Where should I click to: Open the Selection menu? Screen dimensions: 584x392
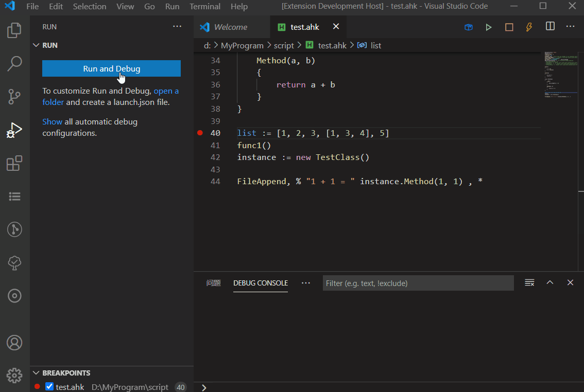click(x=90, y=6)
